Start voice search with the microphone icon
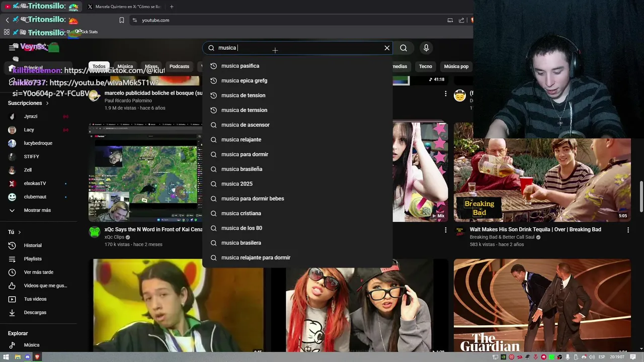The image size is (644, 362). click(426, 48)
